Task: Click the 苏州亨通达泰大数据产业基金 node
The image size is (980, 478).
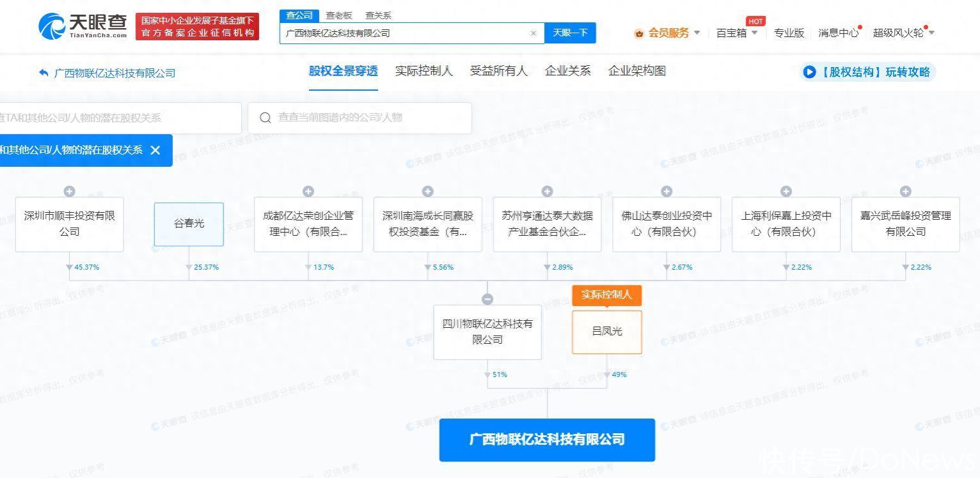Action: coord(547,224)
